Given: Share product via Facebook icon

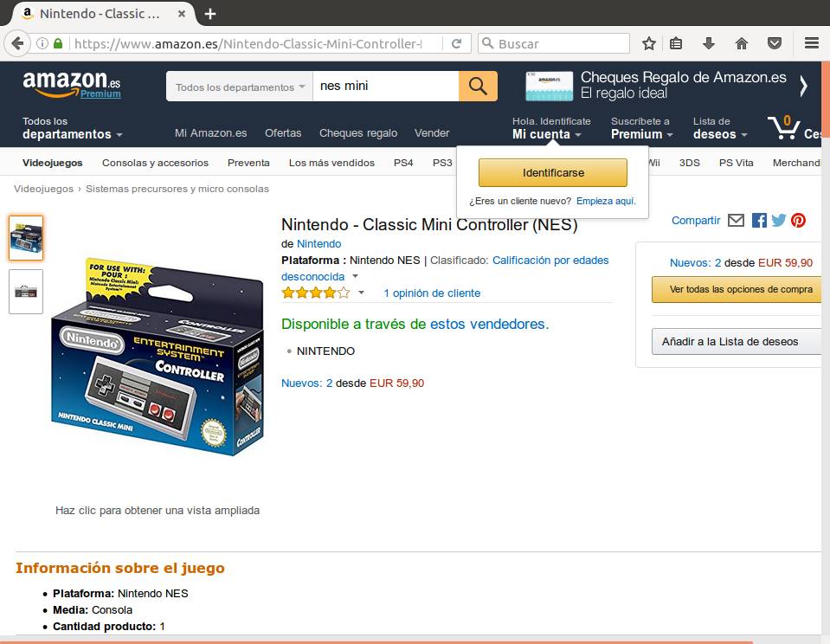Looking at the screenshot, I should pos(759,221).
